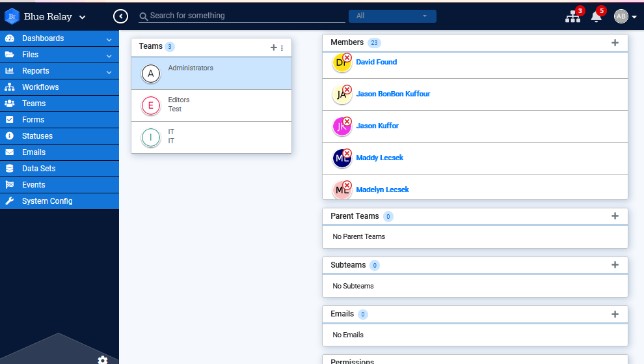The width and height of the screenshot is (644, 364).
Task: Add a new team with plus icon
Action: coord(273,48)
